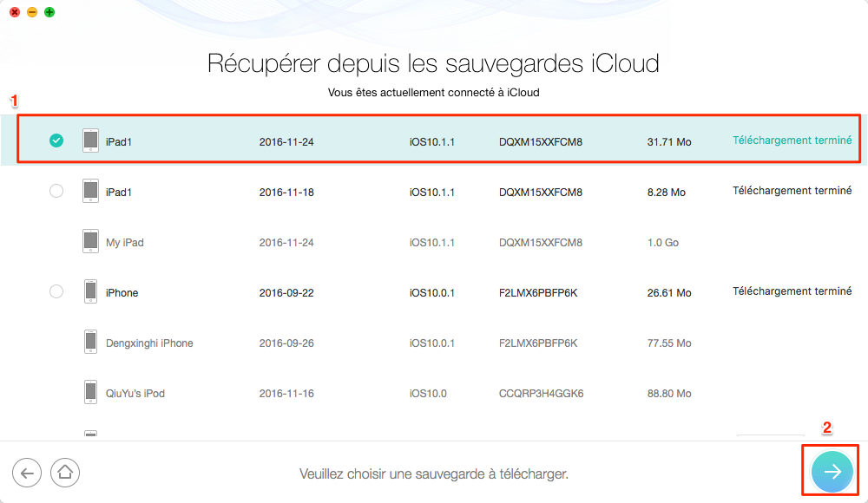The width and height of the screenshot is (868, 503).
Task: Click the Dengxinghi iPhone device icon
Action: (x=91, y=342)
